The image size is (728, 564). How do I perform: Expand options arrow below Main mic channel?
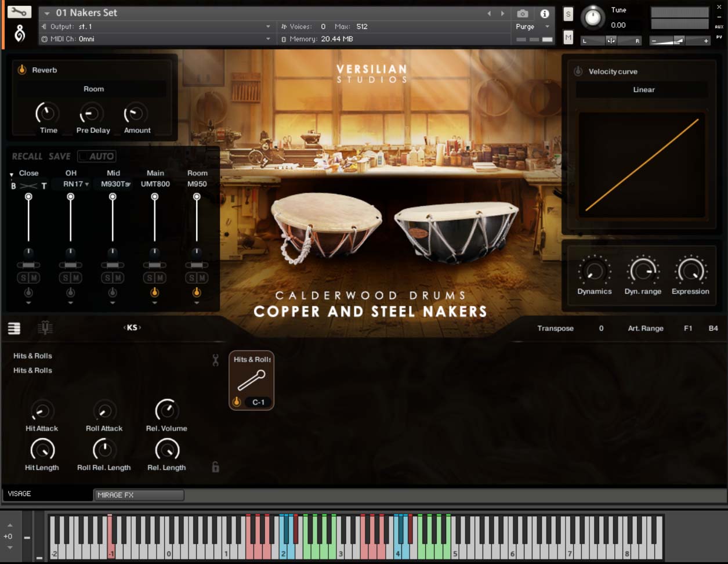pos(154,303)
